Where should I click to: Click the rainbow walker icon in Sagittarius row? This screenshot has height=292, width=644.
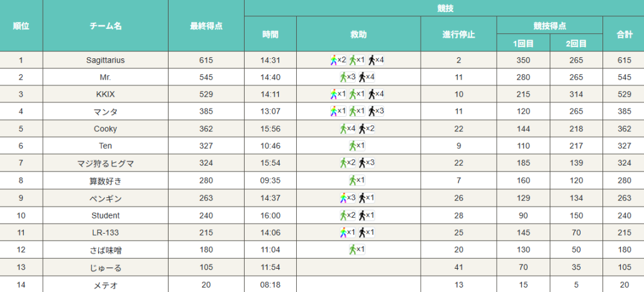point(334,60)
